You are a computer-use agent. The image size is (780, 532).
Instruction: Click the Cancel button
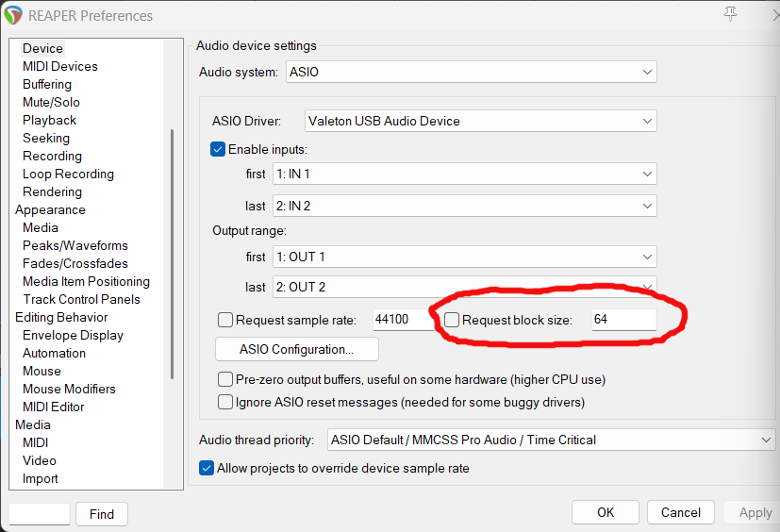681,512
